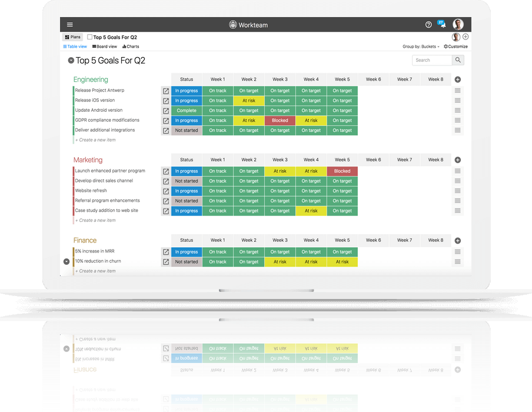The image size is (532, 412).
Task: Collapse the Top 5 Goals For Q2 plan
Action: 71,61
